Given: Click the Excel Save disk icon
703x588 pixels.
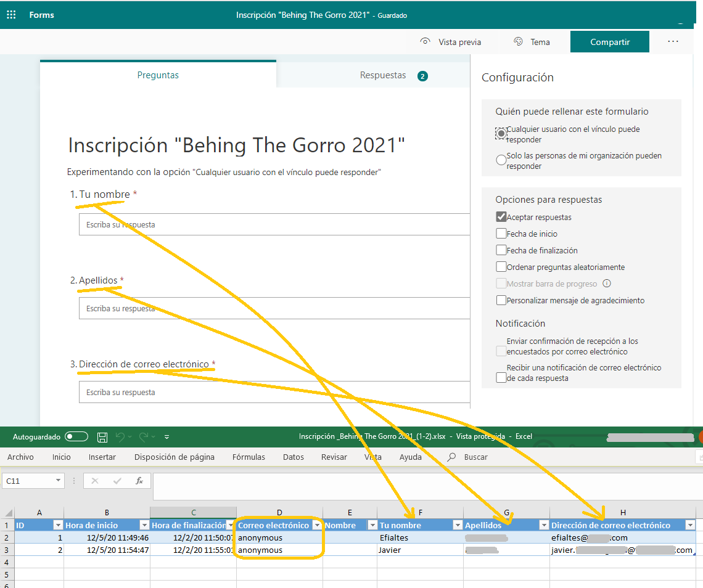Looking at the screenshot, I should [102, 437].
